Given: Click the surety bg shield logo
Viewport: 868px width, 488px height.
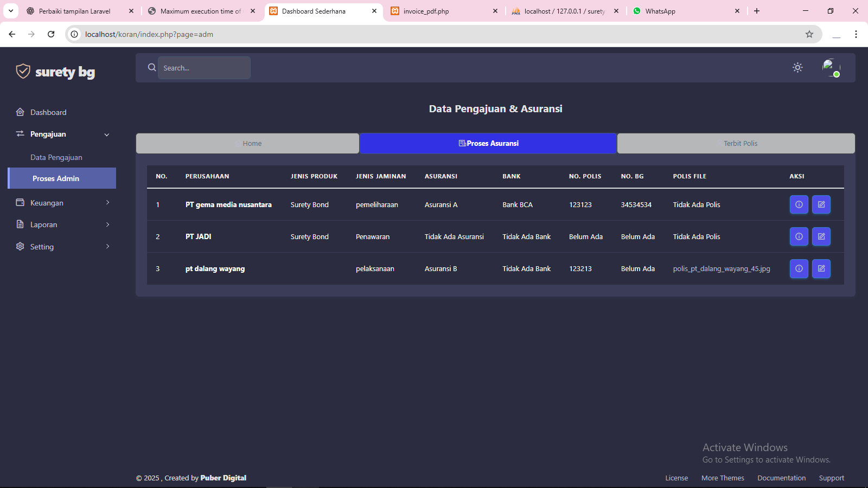Looking at the screenshot, I should pos(23,70).
